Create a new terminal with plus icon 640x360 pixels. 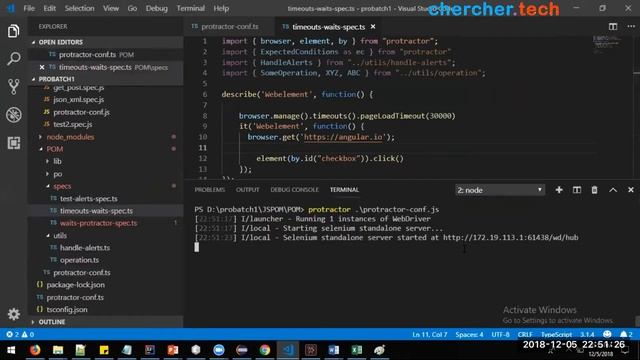pyautogui.click(x=559, y=190)
